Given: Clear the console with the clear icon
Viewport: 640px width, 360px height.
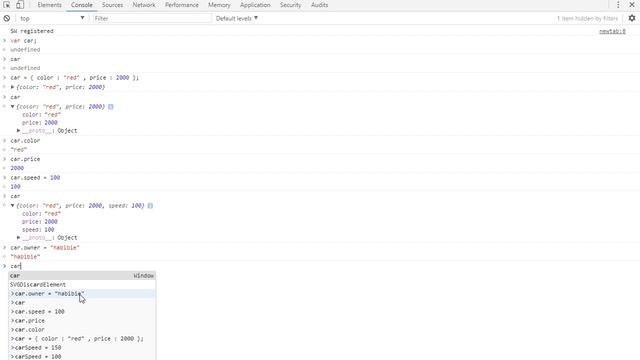Looking at the screenshot, I should coord(7,18).
